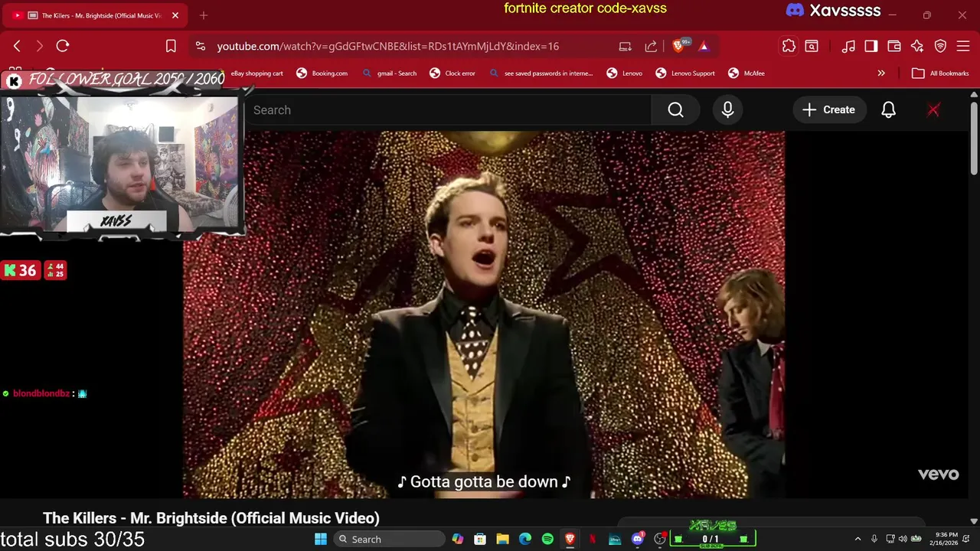Open the Windows Start menu
This screenshot has height=551, width=980.
[321, 539]
